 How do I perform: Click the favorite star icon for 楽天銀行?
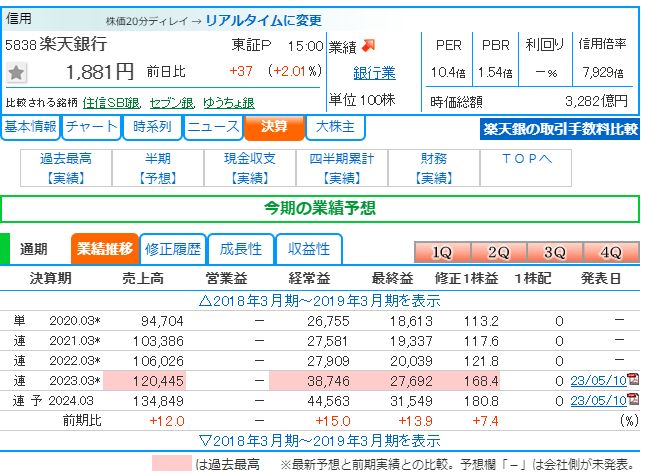pos(17,73)
